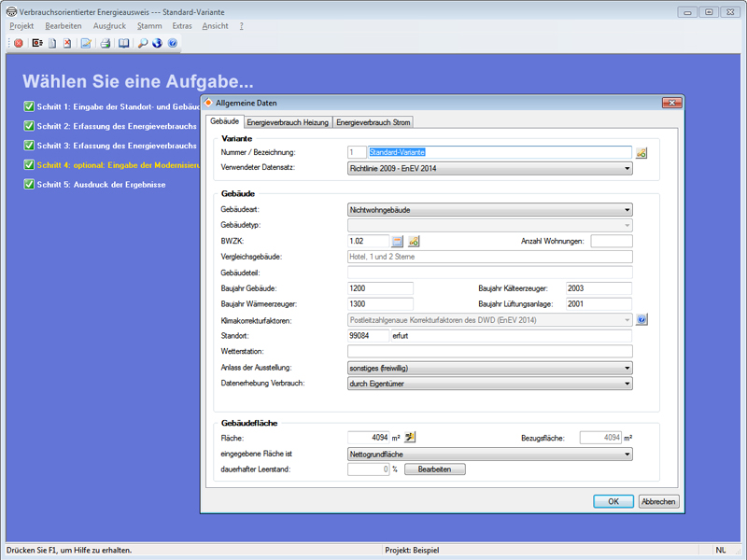Click the application icon in the main title bar
The width and height of the screenshot is (747, 560).
[x=12, y=12]
